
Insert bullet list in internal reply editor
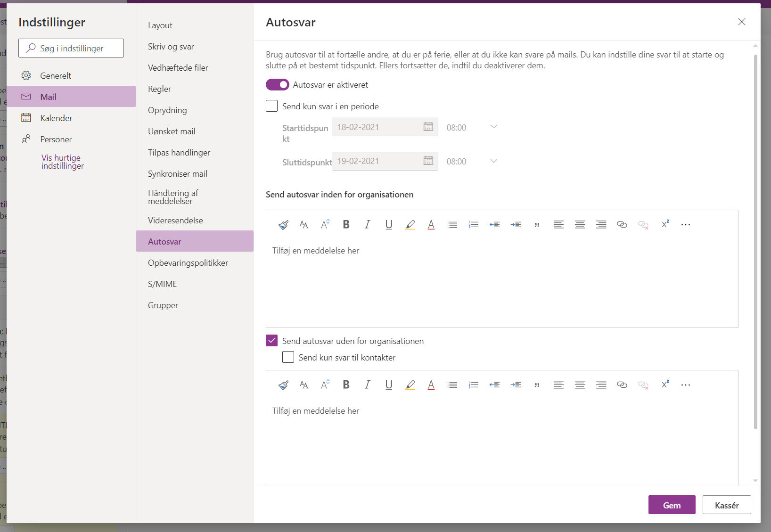pyautogui.click(x=452, y=225)
